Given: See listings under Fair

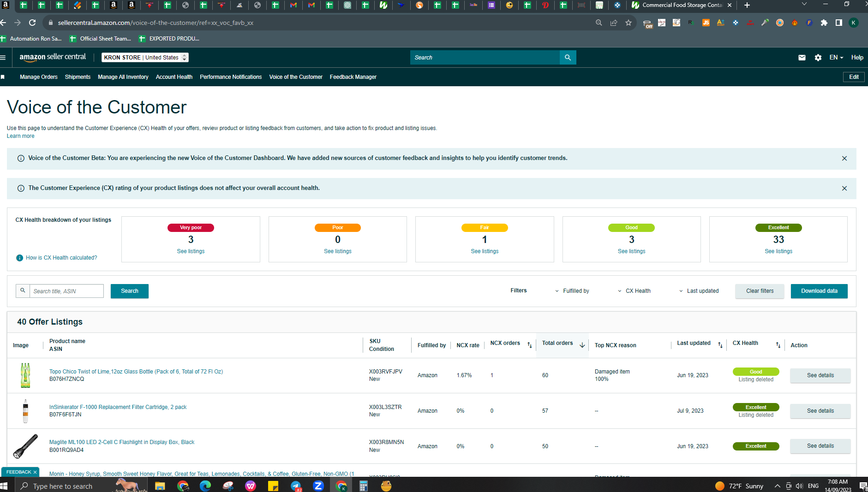Looking at the screenshot, I should pos(485,251).
